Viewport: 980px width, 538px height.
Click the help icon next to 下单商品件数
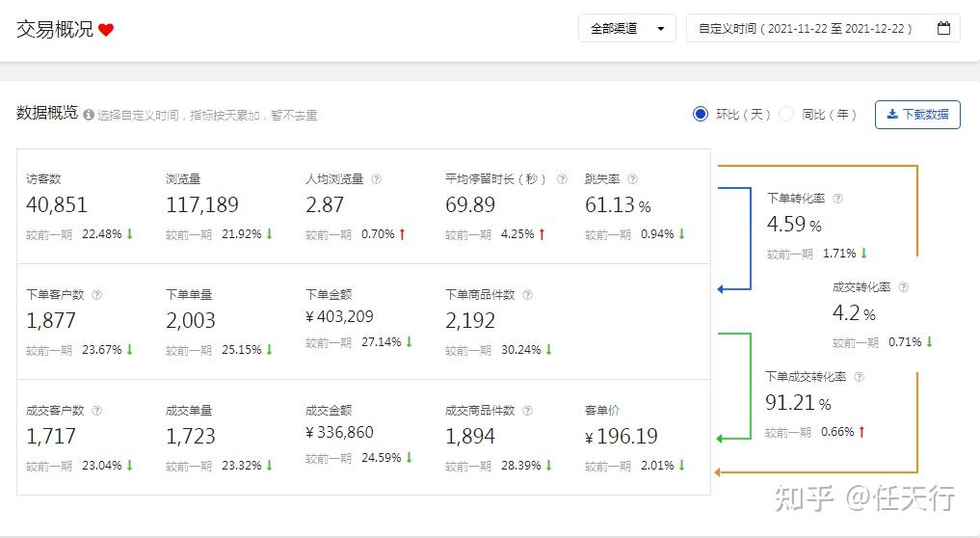tap(527, 295)
